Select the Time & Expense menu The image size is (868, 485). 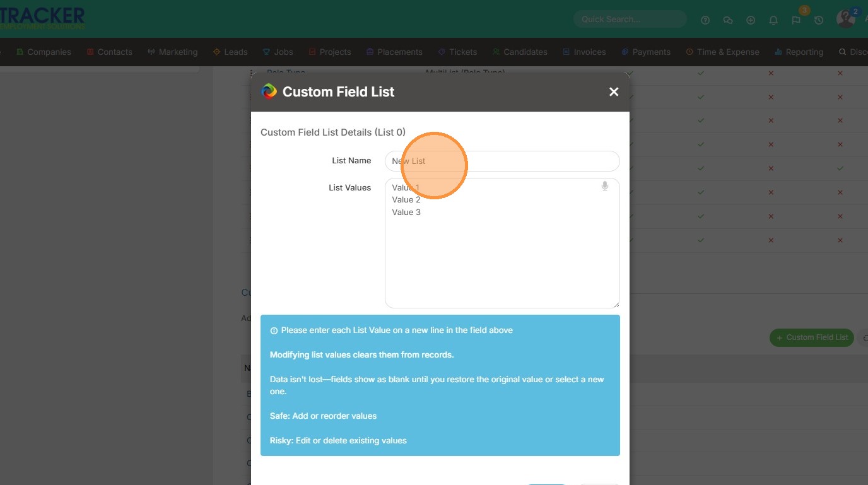click(723, 52)
